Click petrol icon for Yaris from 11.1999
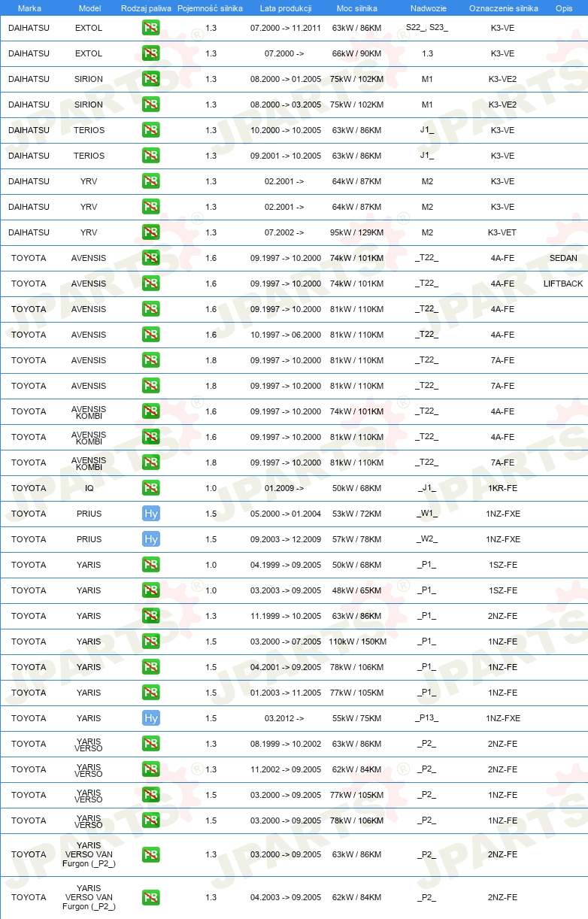The image size is (588, 919). point(150,616)
